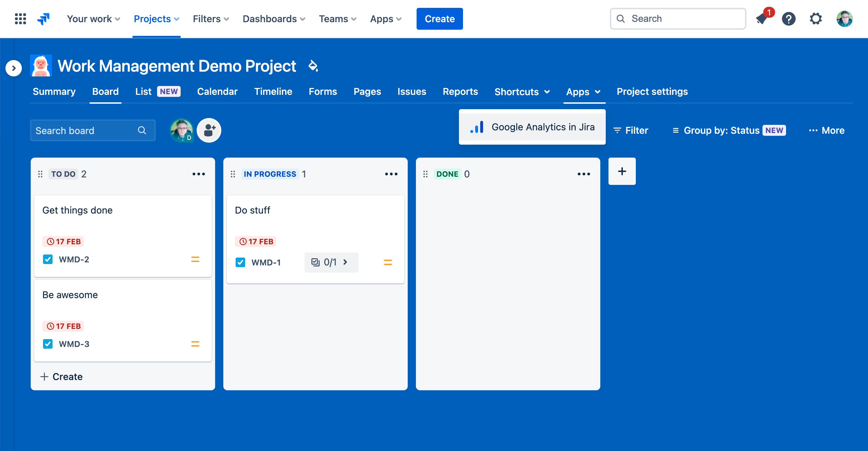
Task: Expand the sidebar with the arrow button
Action: click(14, 68)
